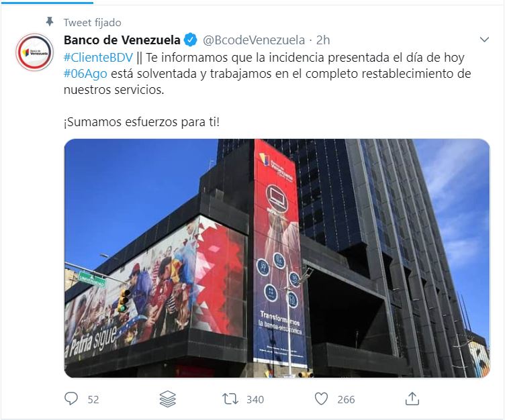Click the @BcodeVenezuela handle
The image size is (505, 420).
point(254,40)
